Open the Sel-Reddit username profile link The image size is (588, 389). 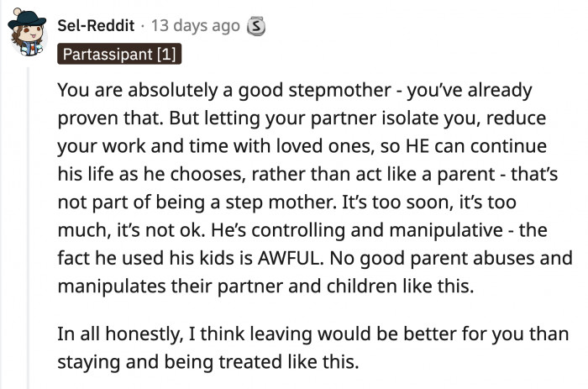coord(96,26)
